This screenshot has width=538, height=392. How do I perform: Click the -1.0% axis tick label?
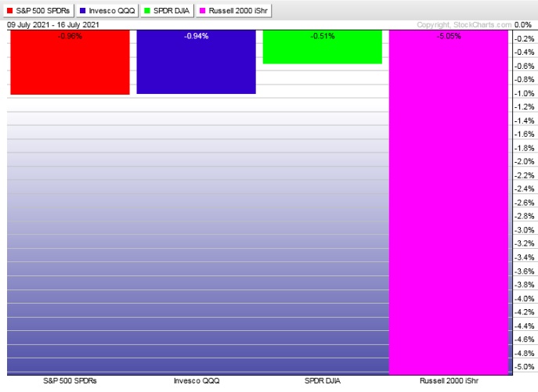coord(524,93)
